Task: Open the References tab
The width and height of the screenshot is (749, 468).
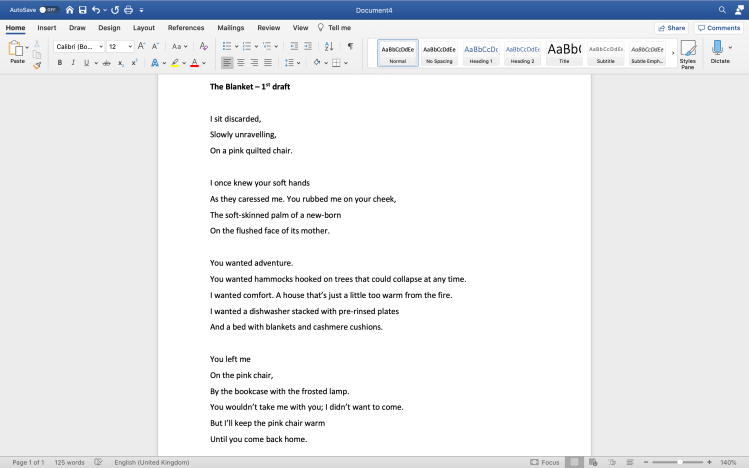Action: point(186,28)
